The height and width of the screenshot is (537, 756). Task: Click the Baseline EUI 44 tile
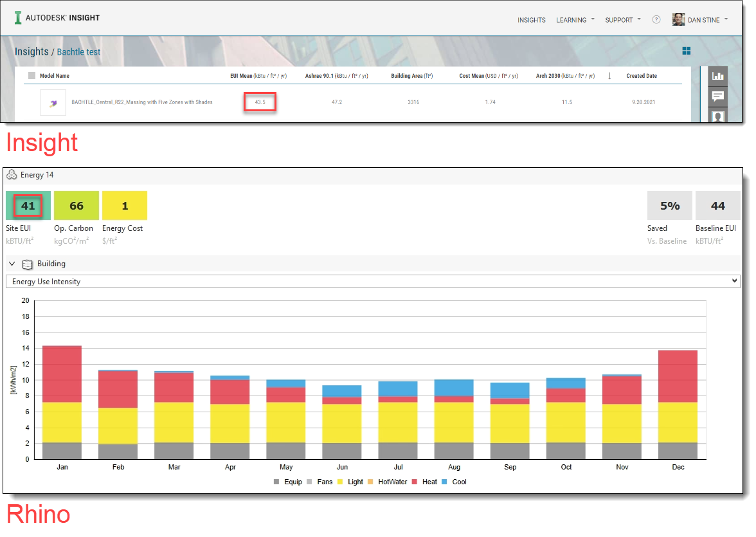click(x=718, y=206)
